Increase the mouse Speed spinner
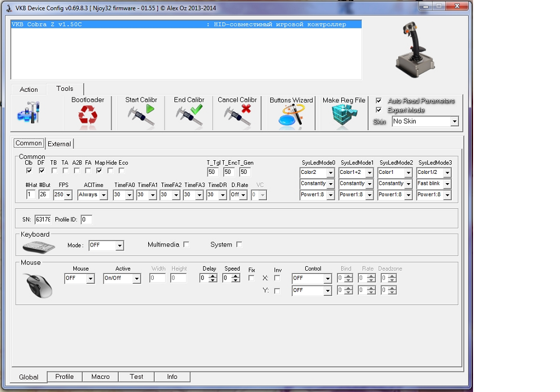560x392 pixels. [236, 276]
